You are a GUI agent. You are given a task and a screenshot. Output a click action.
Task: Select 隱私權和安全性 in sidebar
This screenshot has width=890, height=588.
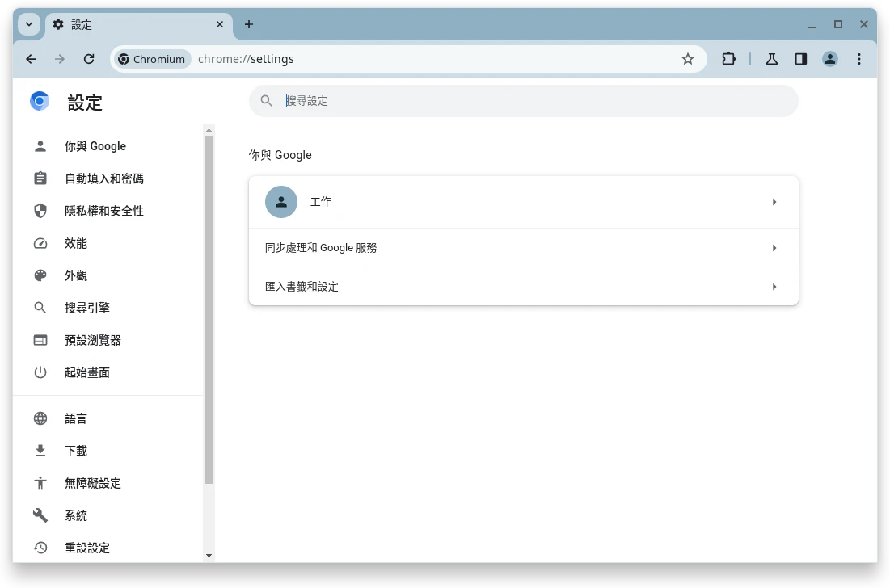pyautogui.click(x=103, y=211)
